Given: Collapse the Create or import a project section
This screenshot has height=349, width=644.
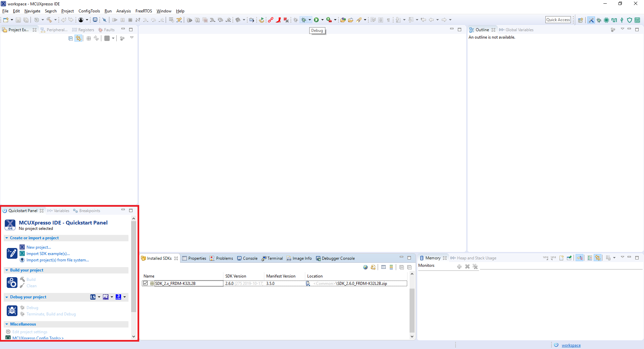Looking at the screenshot, I should click(7, 238).
